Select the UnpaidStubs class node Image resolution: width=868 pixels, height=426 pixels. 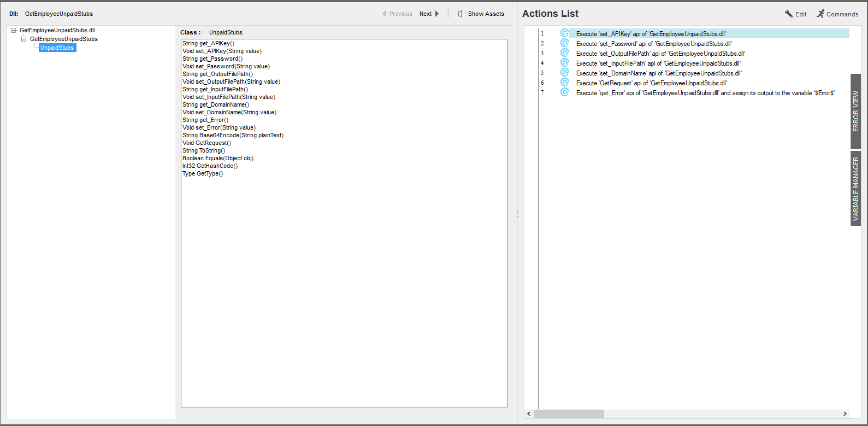click(57, 48)
